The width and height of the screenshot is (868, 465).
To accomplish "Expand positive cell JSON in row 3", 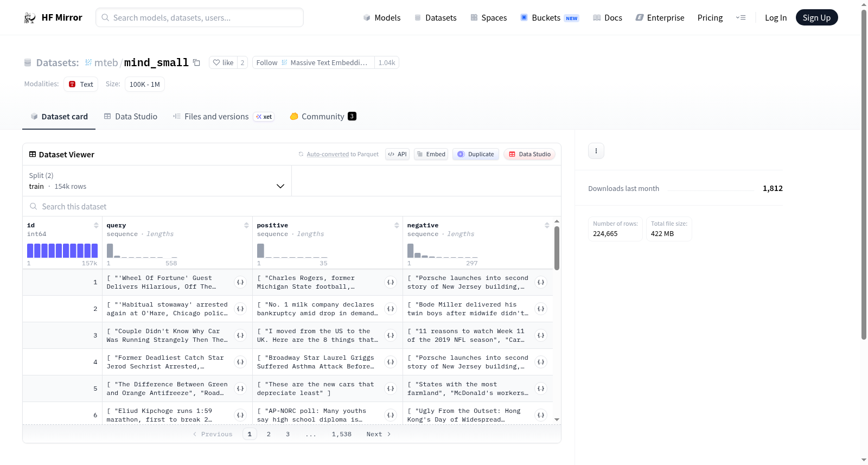I will (x=391, y=335).
